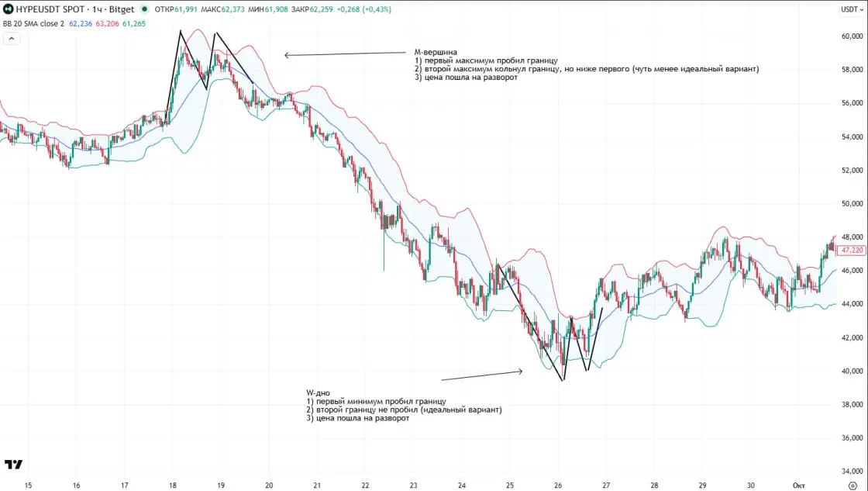Image resolution: width=868 pixels, height=491 pixels.
Task: Click the BB lower value 61,265
Action: tap(134, 24)
